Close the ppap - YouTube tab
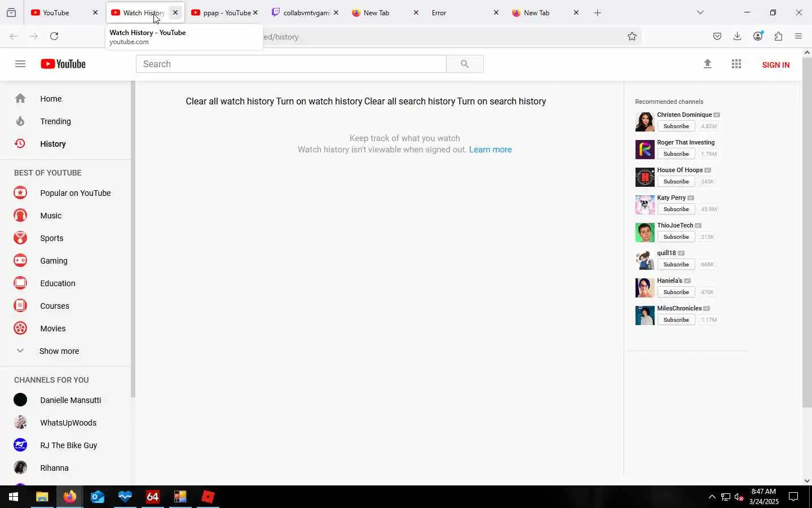The height and width of the screenshot is (508, 812). pos(255,12)
